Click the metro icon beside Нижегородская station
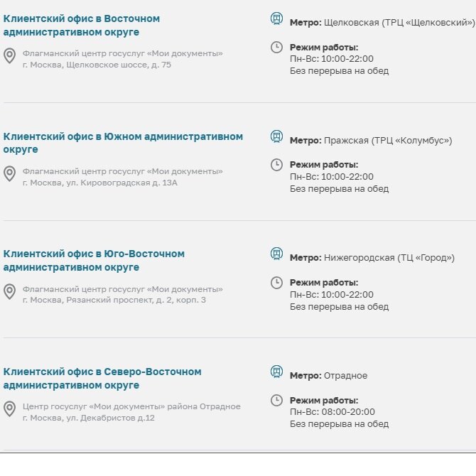Viewport: 476px width, 476px height. pos(276,254)
